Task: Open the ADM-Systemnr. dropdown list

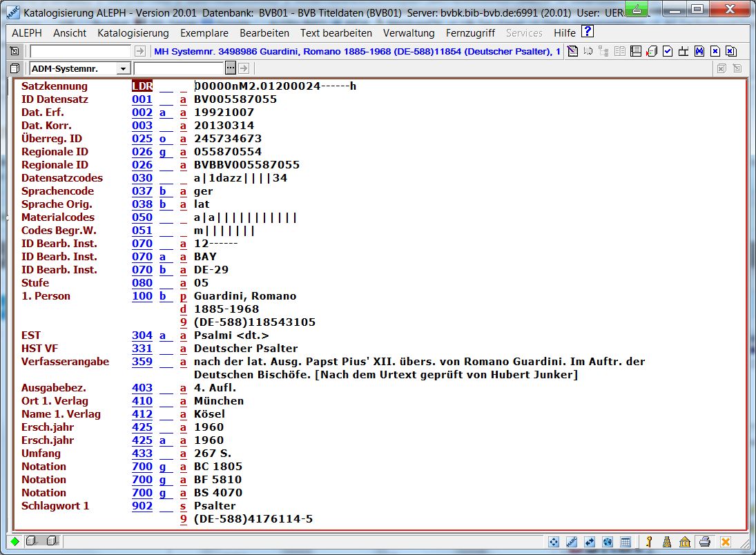Action: pos(123,68)
